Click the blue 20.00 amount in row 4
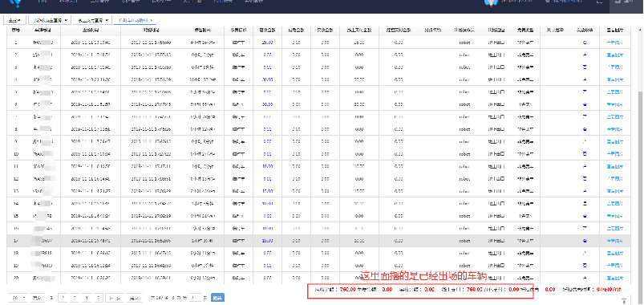 point(267,79)
